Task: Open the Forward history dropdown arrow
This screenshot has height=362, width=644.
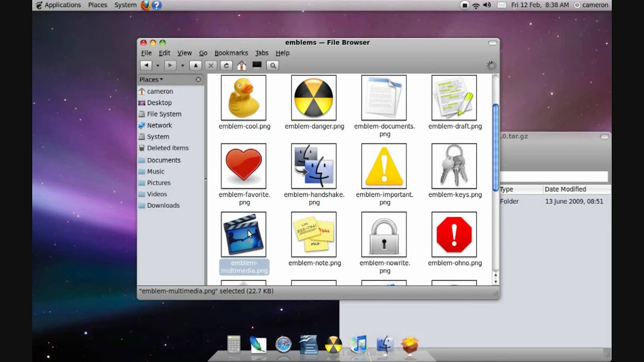Action: coord(182,65)
